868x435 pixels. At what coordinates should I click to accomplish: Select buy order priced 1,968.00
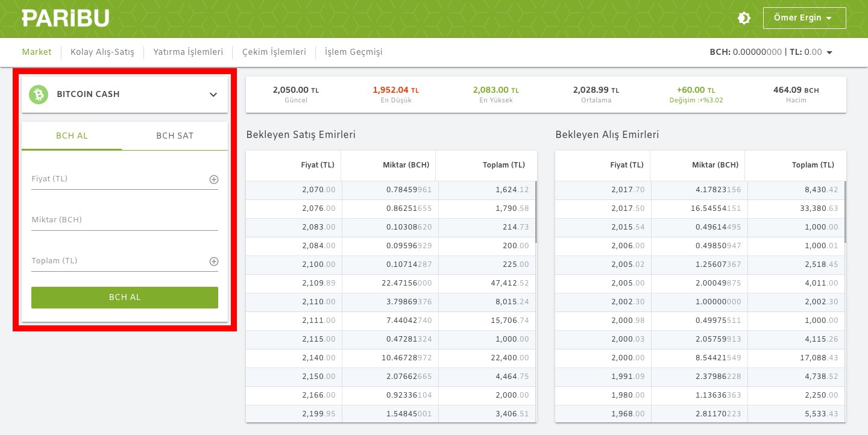click(x=700, y=414)
